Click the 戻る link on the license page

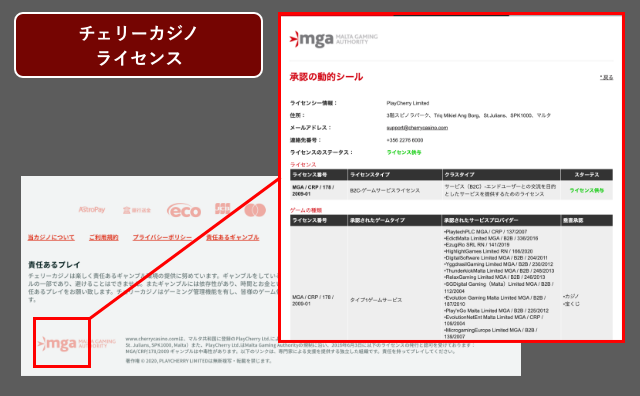click(x=607, y=77)
